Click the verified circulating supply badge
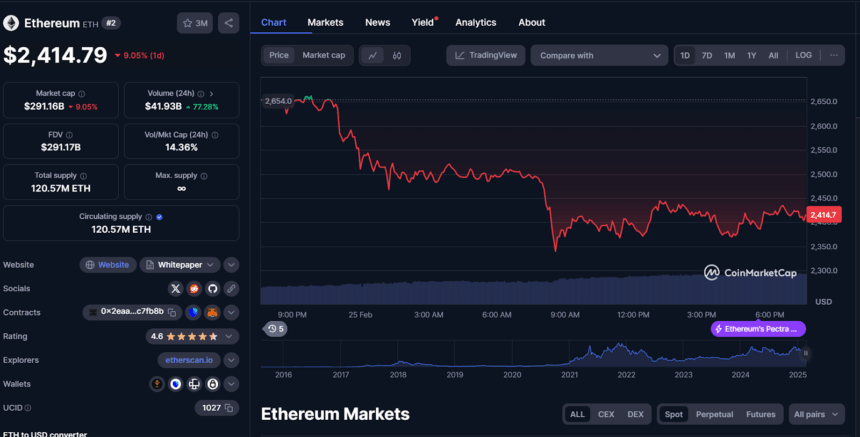The width and height of the screenshot is (860, 437). 160,217
